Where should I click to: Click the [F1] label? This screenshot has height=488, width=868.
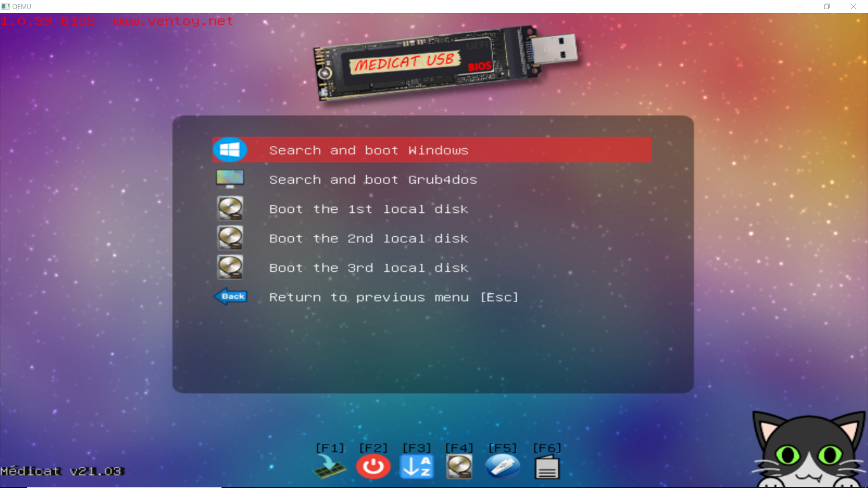(x=330, y=448)
